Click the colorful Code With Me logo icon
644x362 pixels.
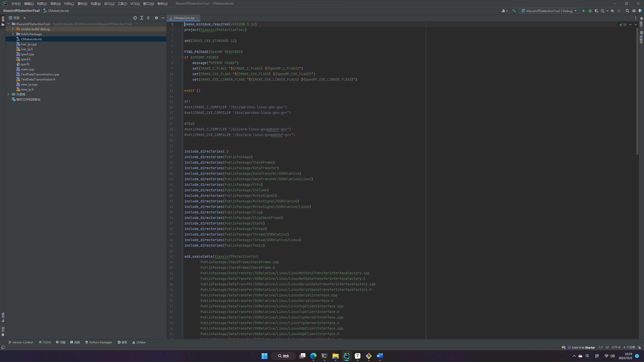pyautogui.click(x=640, y=11)
